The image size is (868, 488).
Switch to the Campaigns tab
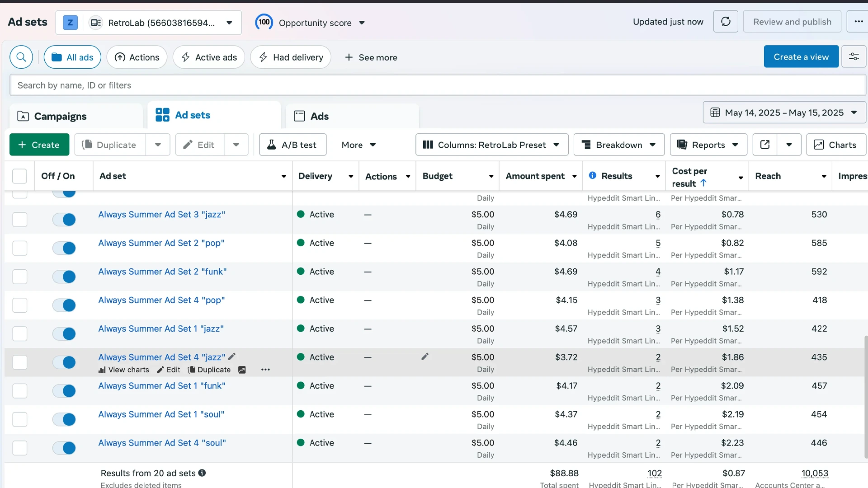[x=76, y=116]
